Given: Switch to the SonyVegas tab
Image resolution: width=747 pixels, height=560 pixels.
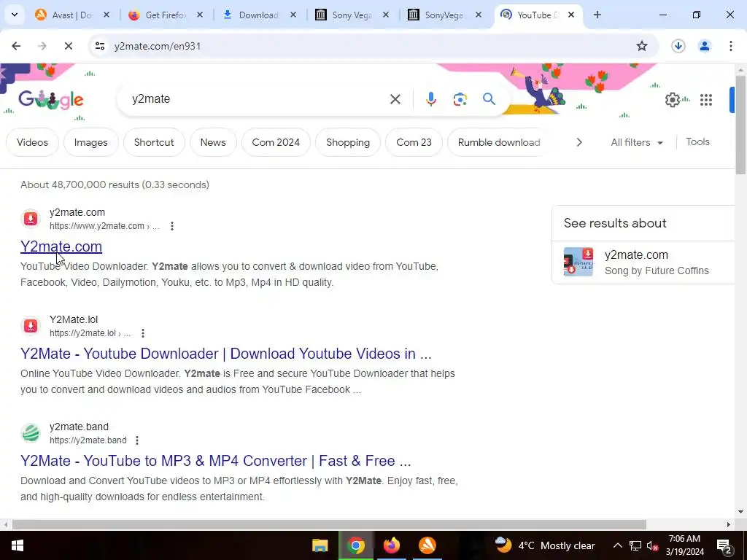Looking at the screenshot, I should pyautogui.click(x=444, y=15).
